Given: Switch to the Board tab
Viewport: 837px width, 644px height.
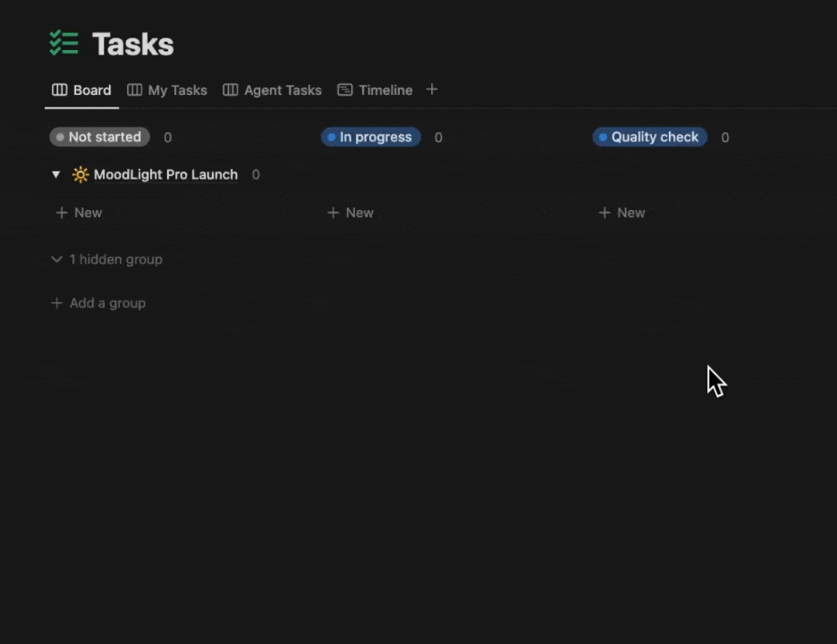Looking at the screenshot, I should point(91,89).
